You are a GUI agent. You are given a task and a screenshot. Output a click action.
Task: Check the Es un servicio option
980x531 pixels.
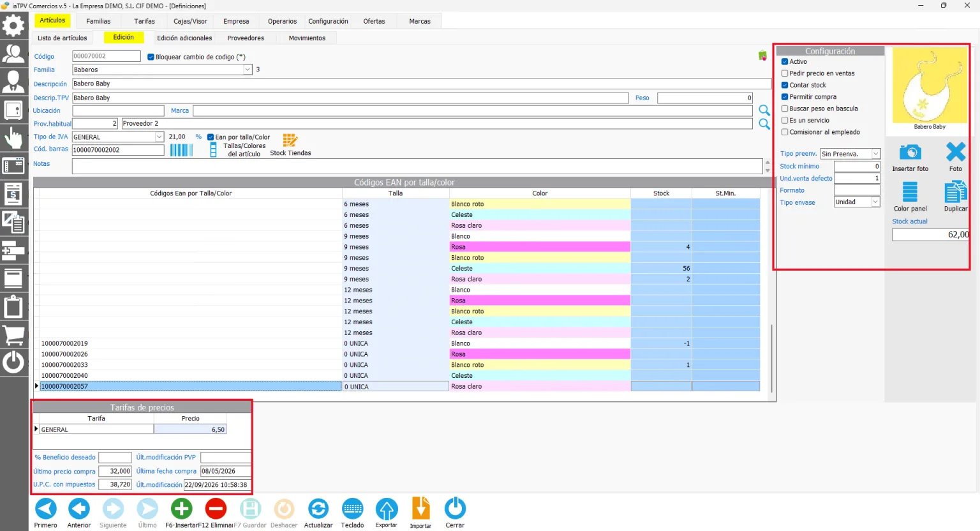click(785, 120)
